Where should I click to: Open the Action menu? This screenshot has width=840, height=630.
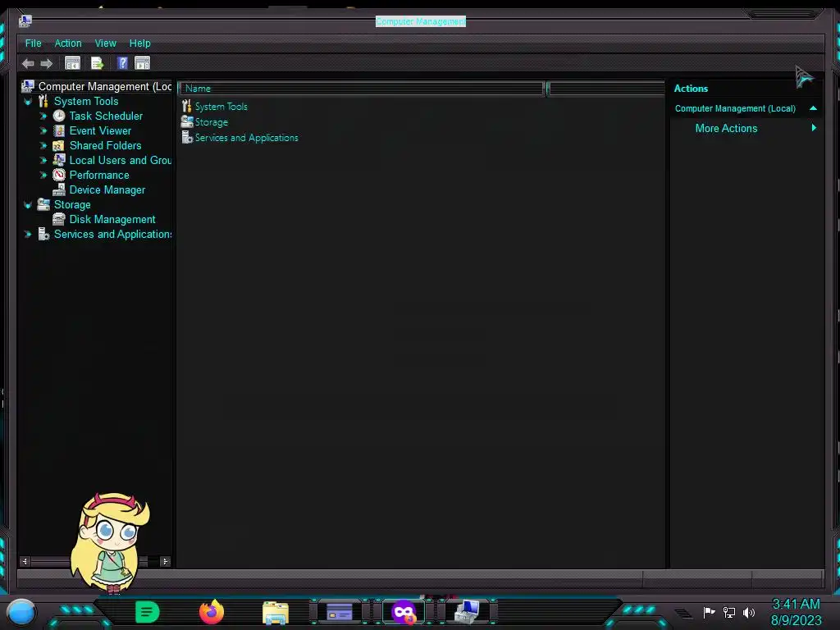[x=68, y=43]
